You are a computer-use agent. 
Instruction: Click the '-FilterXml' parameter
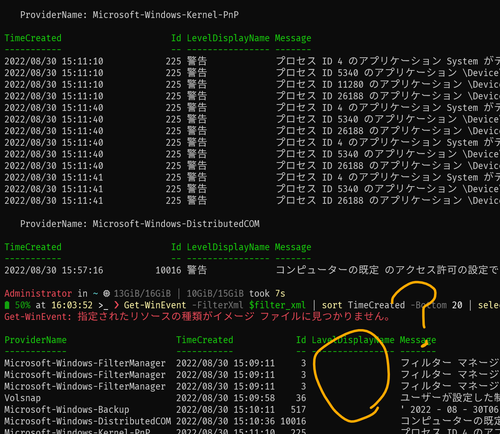point(217,305)
